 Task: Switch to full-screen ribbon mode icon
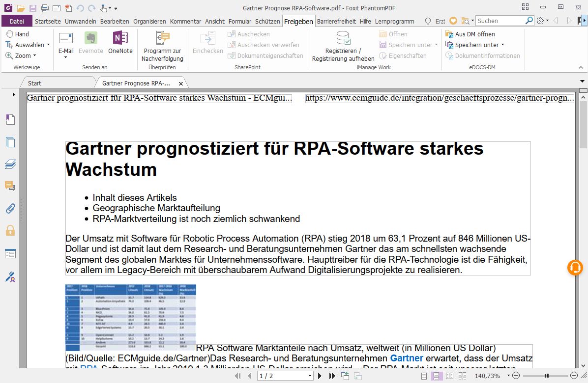pos(526,7)
